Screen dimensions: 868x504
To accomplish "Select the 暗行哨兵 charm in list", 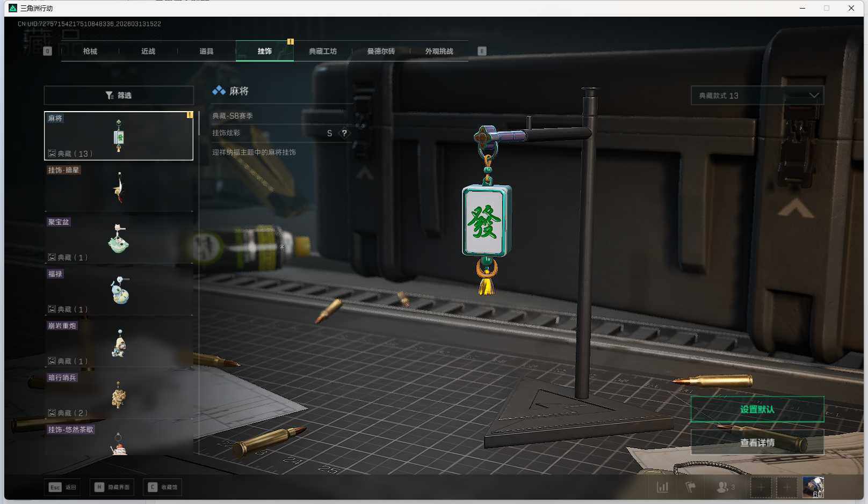I will click(x=119, y=395).
